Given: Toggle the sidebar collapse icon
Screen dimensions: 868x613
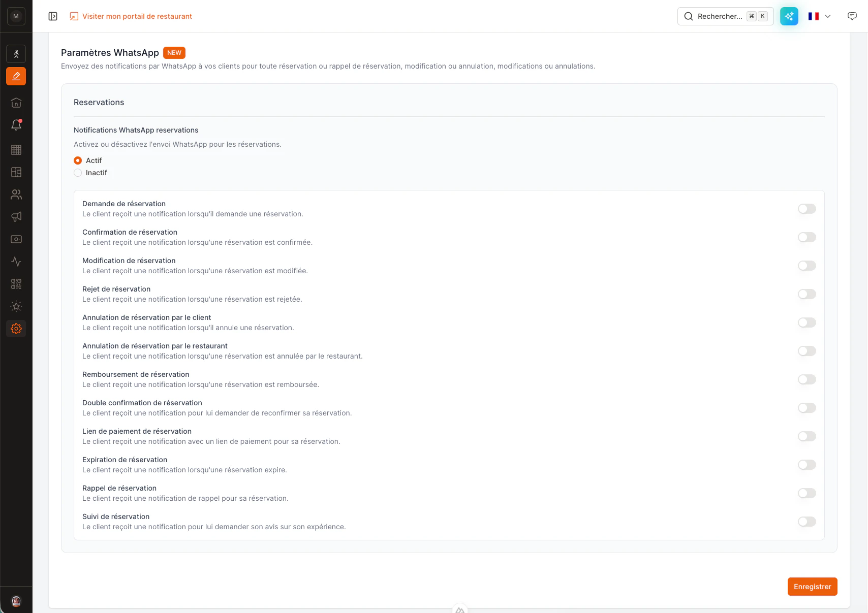Looking at the screenshot, I should click(53, 16).
